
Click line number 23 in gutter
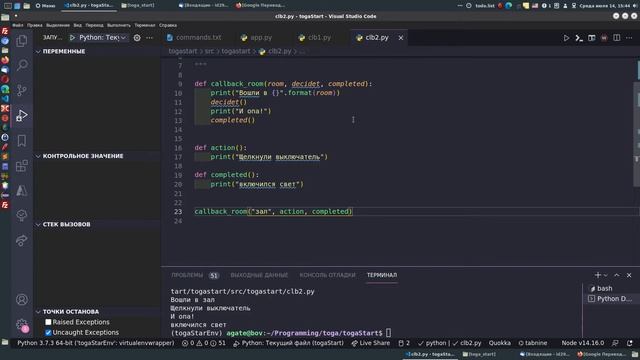click(178, 211)
